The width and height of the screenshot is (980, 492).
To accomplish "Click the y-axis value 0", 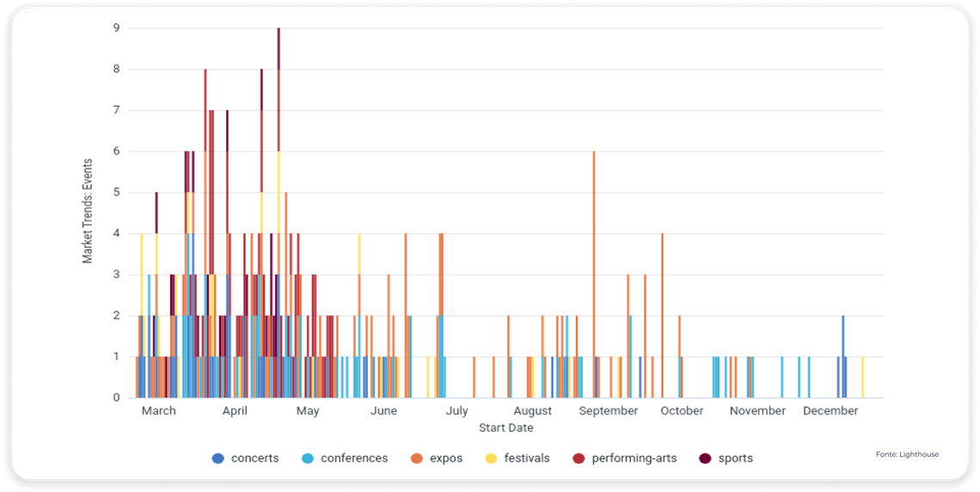I will click(x=117, y=397).
